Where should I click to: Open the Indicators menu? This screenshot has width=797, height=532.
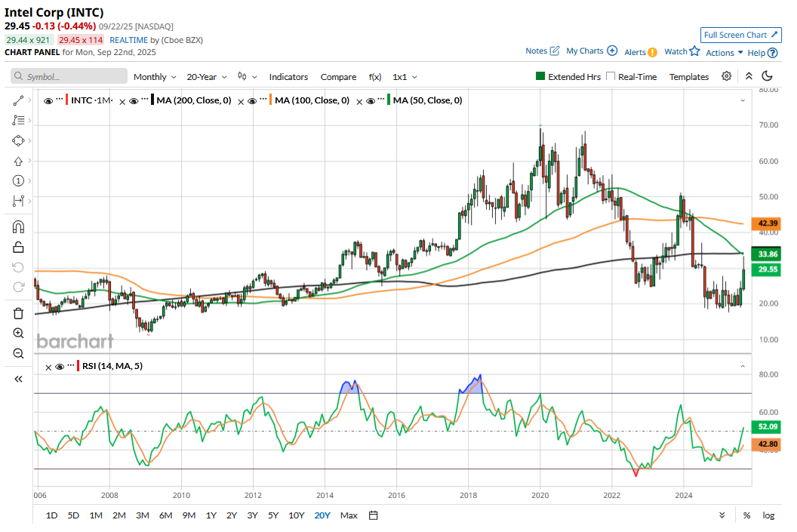click(x=288, y=77)
